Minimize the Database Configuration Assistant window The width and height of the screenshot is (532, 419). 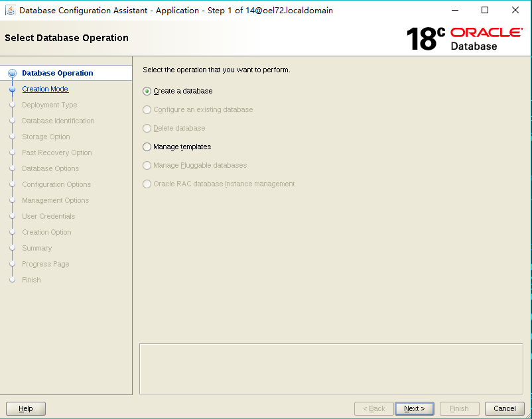pyautogui.click(x=455, y=11)
